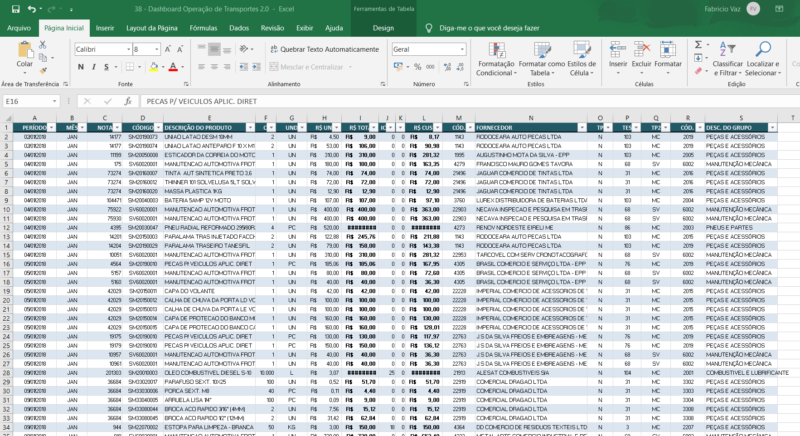Open Localizar e Selecionar menu
Image resolution: width=800 pixels, height=436 pixels.
point(763,59)
